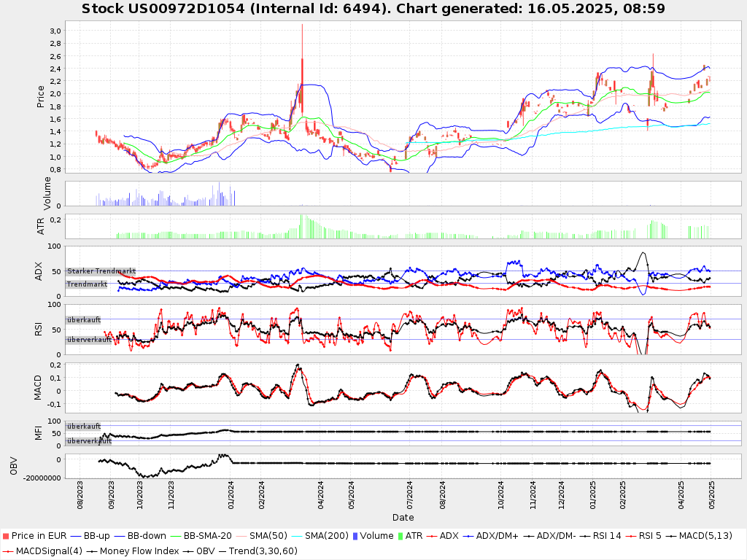Click überverkauft label in the RSI panel
This screenshot has width=747, height=560.
click(89, 340)
